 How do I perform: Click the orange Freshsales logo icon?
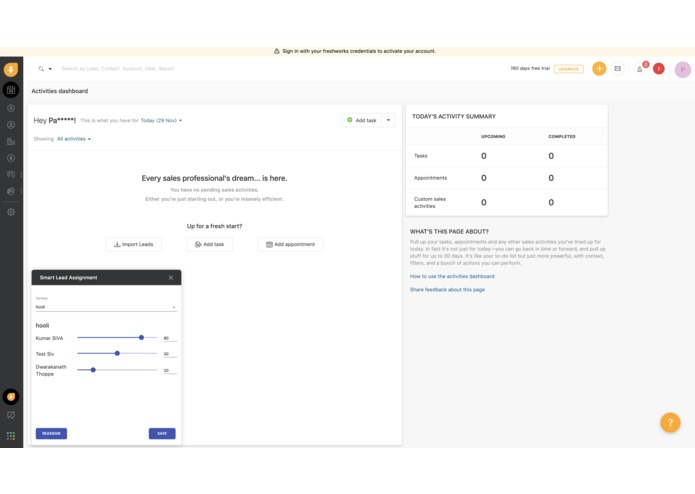[x=11, y=70]
